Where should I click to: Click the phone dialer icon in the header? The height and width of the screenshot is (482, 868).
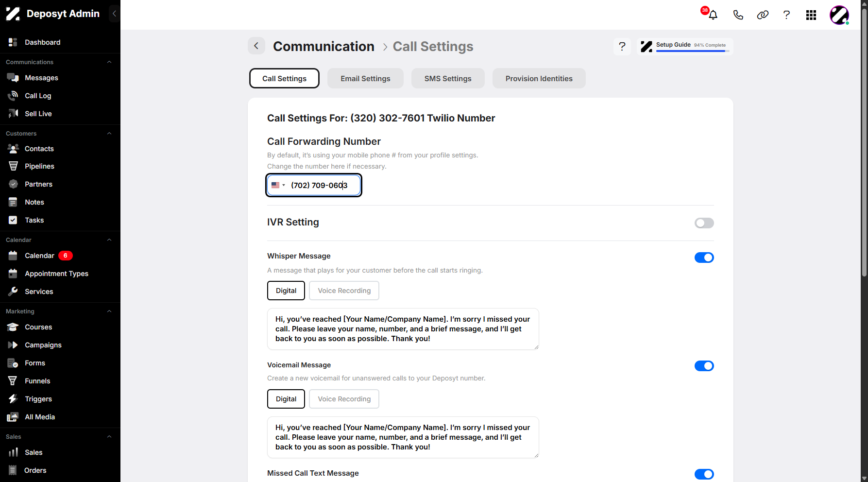coord(738,15)
